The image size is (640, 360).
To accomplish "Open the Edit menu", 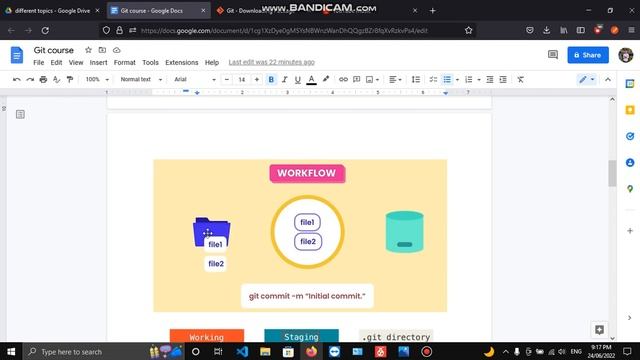I will (56, 62).
